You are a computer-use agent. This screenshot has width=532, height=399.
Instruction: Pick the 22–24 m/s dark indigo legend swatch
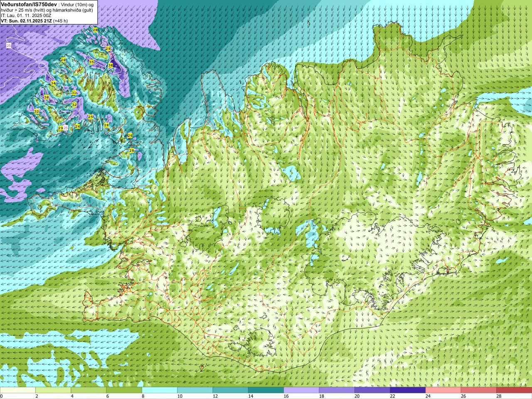coord(408,390)
